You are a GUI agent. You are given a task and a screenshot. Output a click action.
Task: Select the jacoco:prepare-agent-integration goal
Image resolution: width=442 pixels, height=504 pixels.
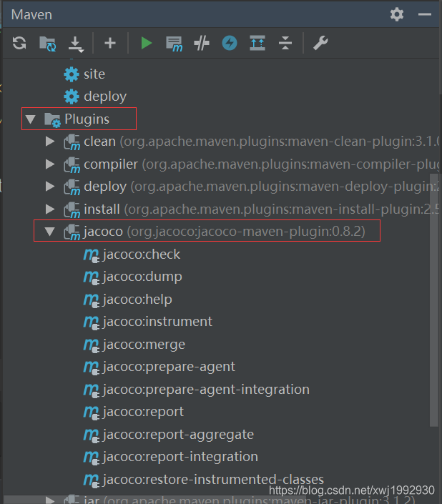206,390
